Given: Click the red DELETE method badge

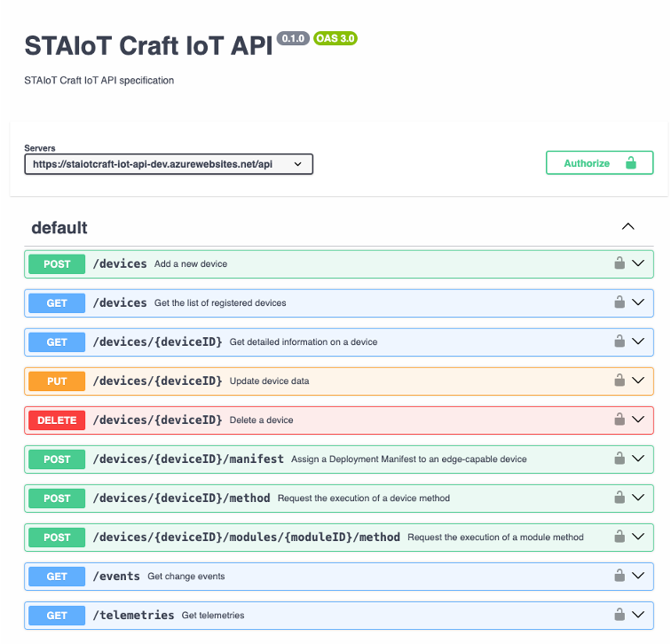Looking at the screenshot, I should [57, 420].
